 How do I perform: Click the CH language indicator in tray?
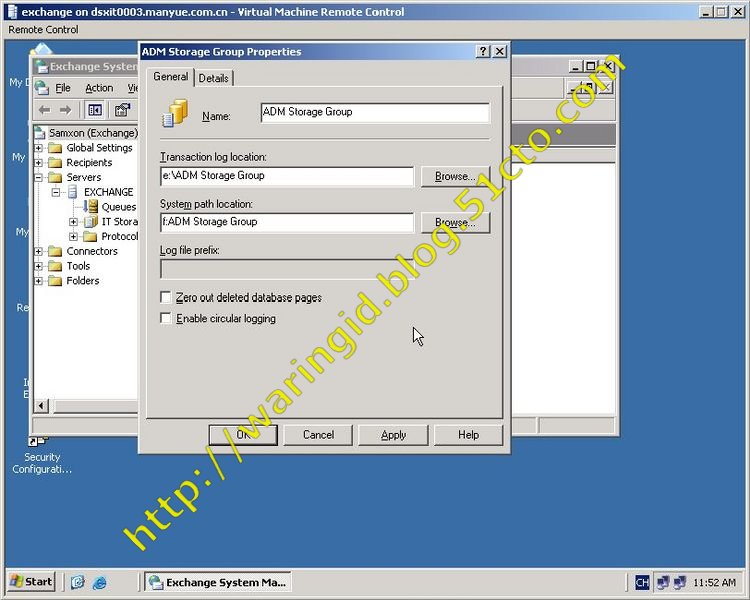pos(643,582)
